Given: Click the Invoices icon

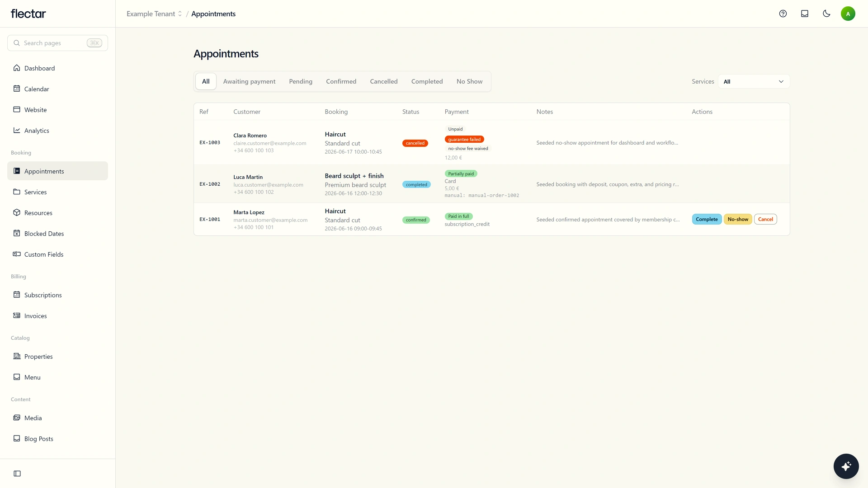Looking at the screenshot, I should (x=17, y=315).
